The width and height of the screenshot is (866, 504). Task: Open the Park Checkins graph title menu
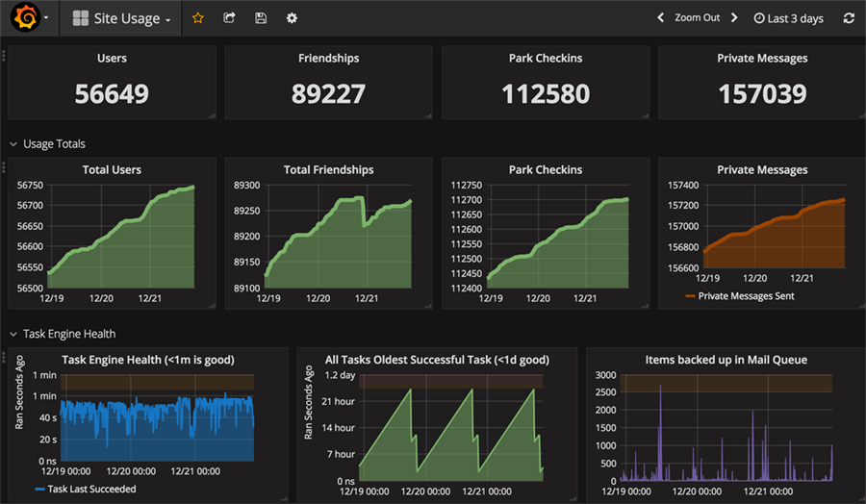click(x=546, y=169)
